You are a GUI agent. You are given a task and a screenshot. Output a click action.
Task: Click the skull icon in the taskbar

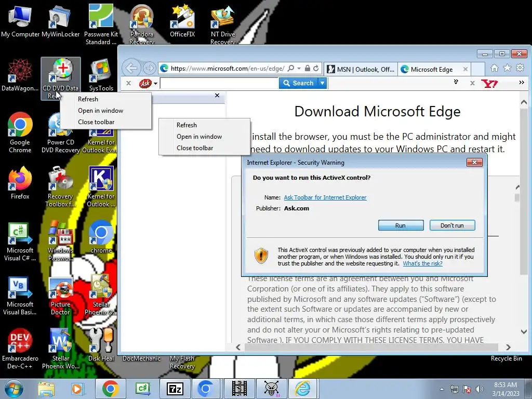(271, 389)
